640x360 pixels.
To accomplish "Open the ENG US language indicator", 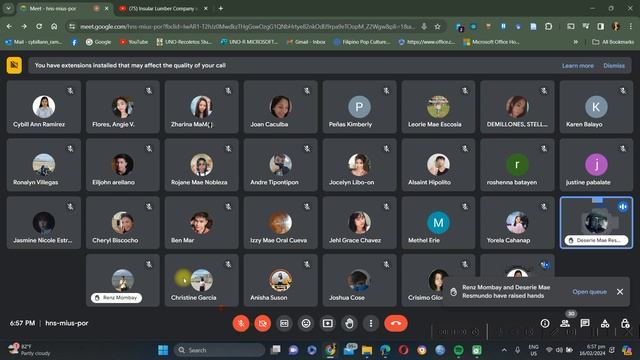I will click(533, 350).
